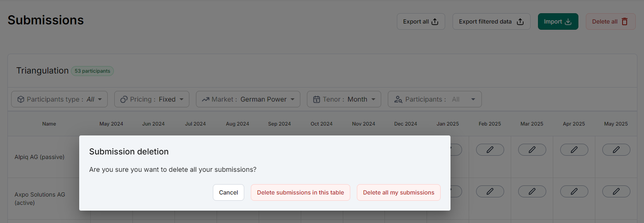The width and height of the screenshot is (644, 223).
Task: Click the 53 participants badge
Action: (92, 71)
